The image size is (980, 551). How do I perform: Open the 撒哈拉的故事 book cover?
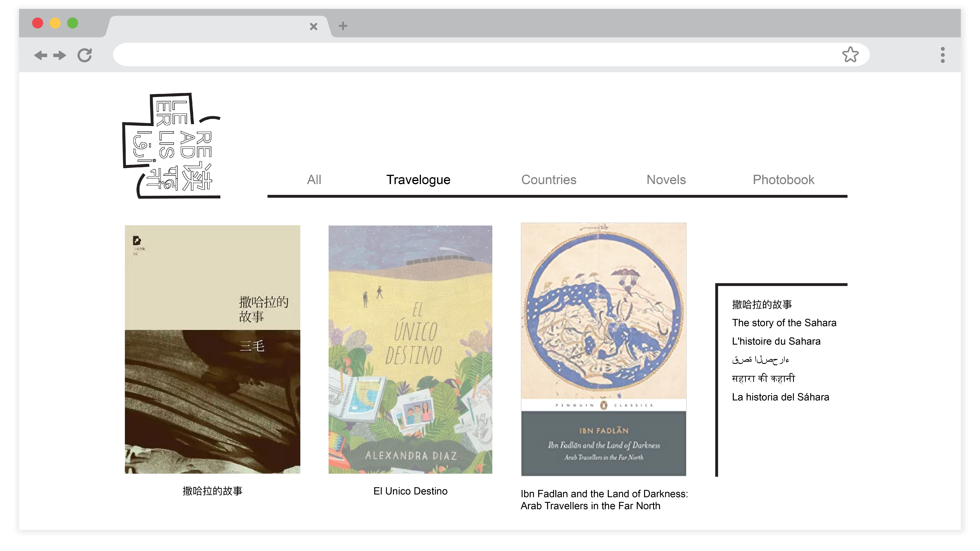[212, 350]
